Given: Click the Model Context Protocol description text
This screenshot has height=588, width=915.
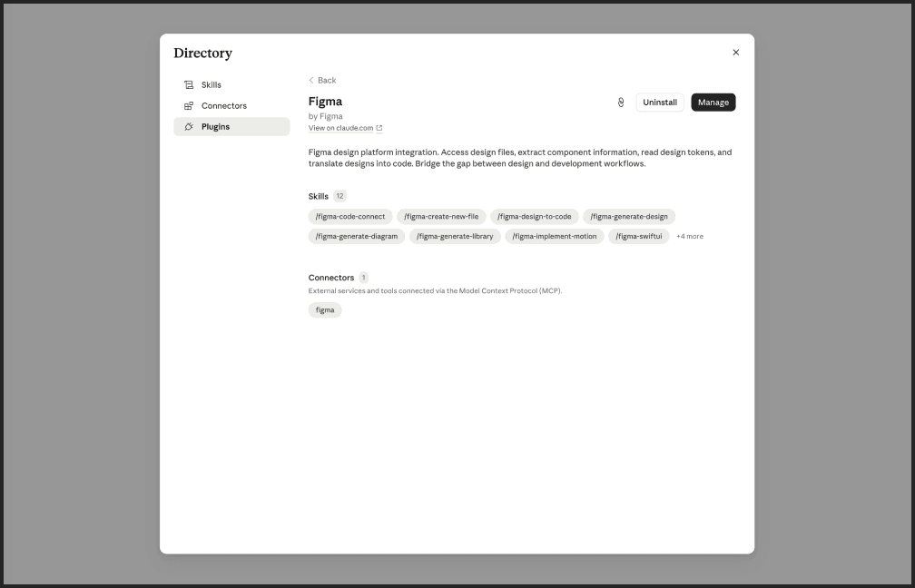Looking at the screenshot, I should (x=436, y=291).
